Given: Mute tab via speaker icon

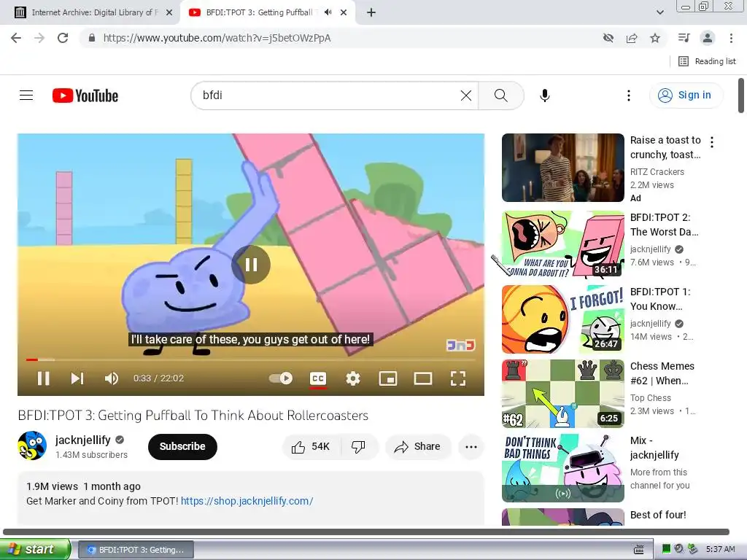Looking at the screenshot, I should tap(328, 12).
